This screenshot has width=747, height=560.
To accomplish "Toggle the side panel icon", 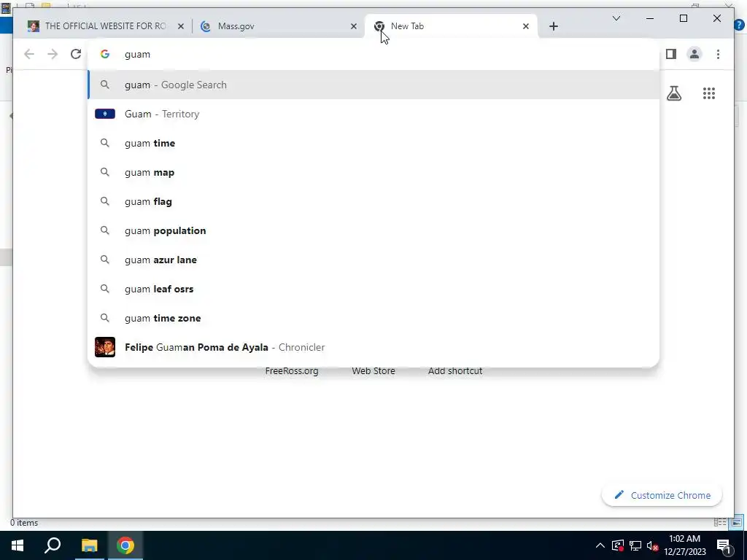I will 671,54.
